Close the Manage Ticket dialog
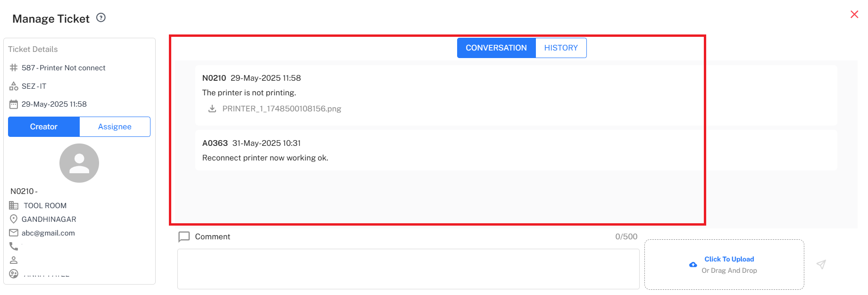Screen dimensions: 868x295 click(x=854, y=15)
